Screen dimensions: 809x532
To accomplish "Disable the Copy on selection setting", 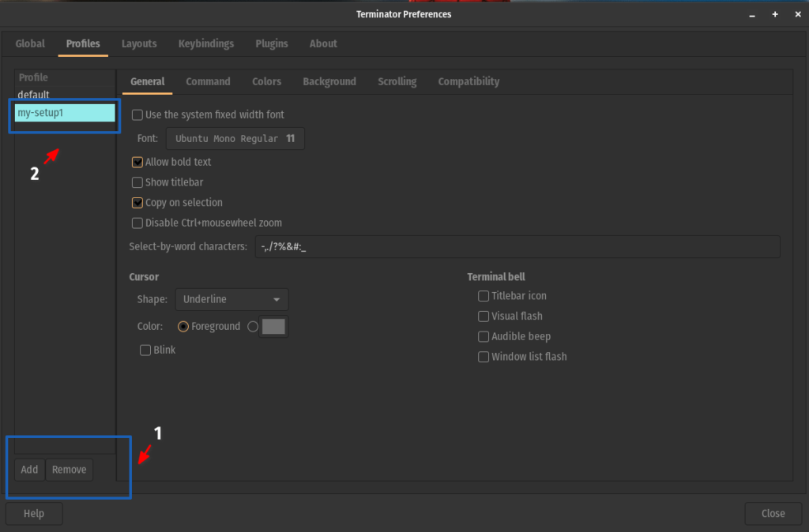I will click(x=137, y=203).
